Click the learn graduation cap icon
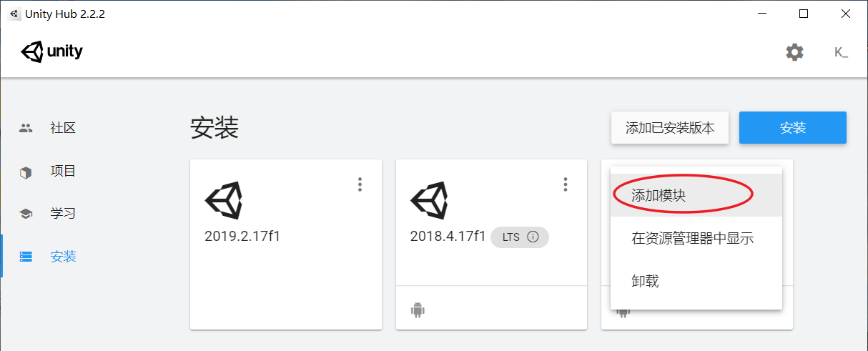The height and width of the screenshot is (351, 868). [x=26, y=214]
